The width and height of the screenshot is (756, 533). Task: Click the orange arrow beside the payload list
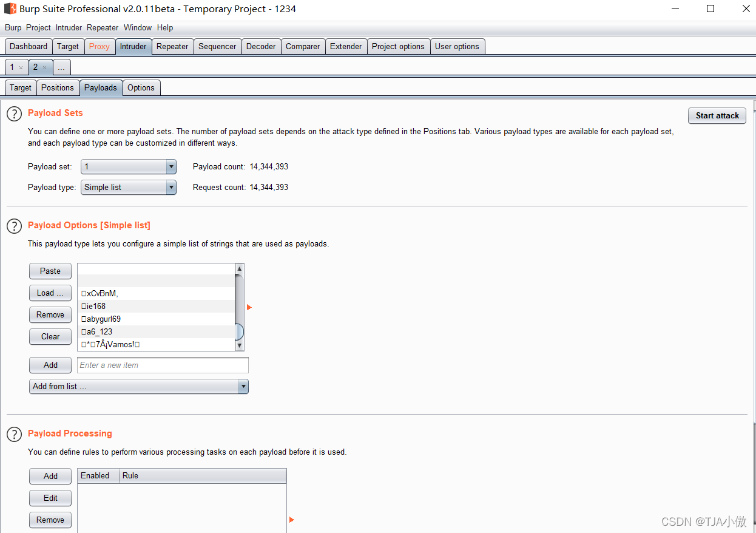pyautogui.click(x=249, y=307)
